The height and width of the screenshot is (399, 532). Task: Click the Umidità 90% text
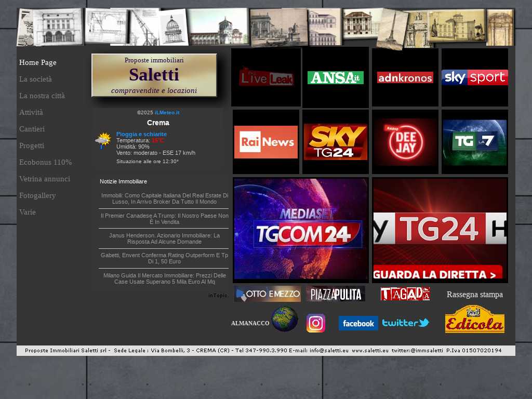tap(132, 147)
